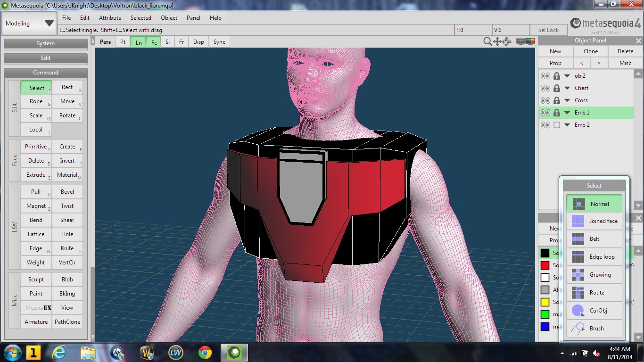
Task: Choose the Growing selection mode
Action: [x=594, y=275]
